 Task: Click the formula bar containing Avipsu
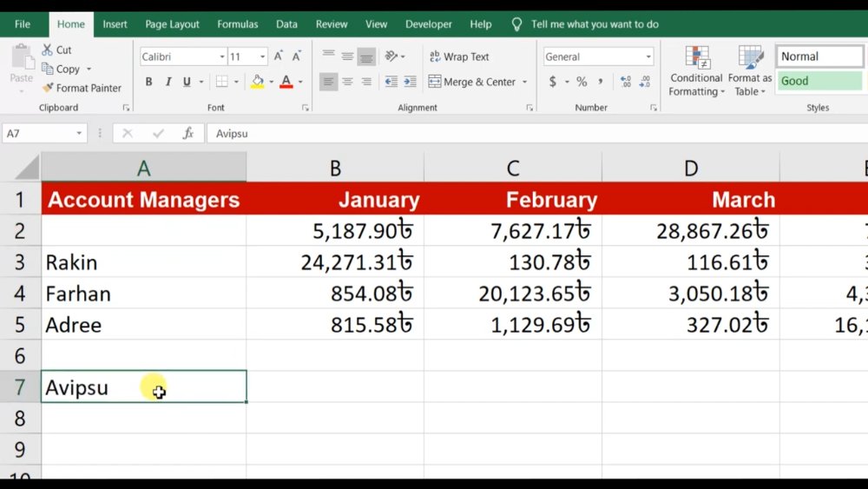[x=537, y=134]
